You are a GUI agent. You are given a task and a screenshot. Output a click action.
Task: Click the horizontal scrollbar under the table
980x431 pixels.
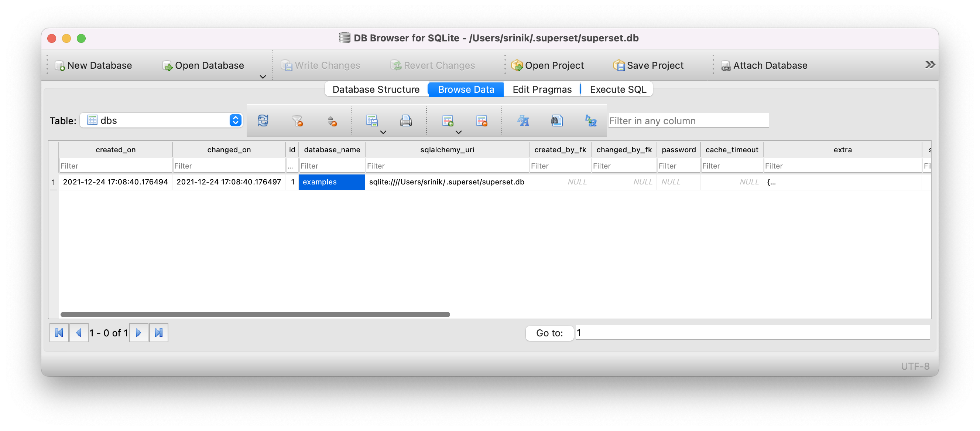point(255,315)
